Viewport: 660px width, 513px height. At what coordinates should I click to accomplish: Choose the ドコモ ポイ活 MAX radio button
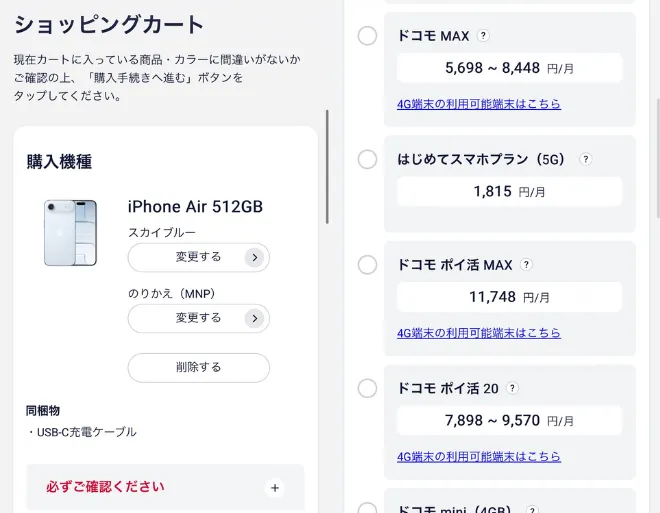[x=367, y=265]
